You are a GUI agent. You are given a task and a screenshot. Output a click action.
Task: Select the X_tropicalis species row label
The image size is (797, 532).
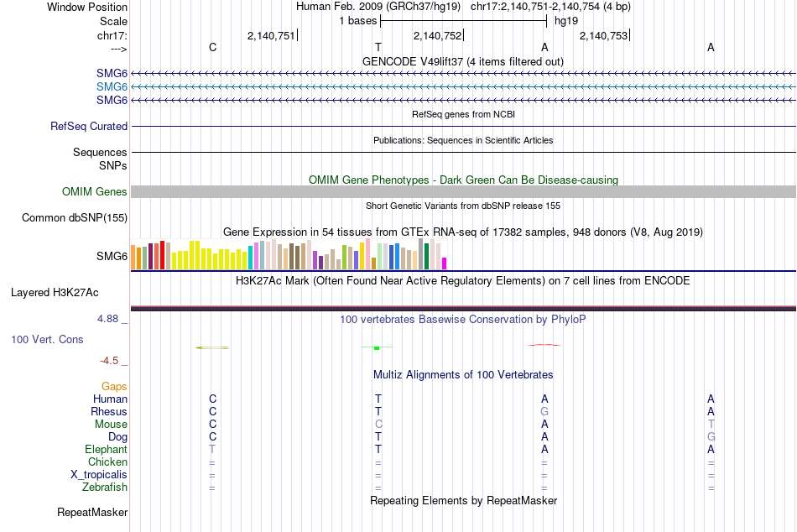[99, 475]
